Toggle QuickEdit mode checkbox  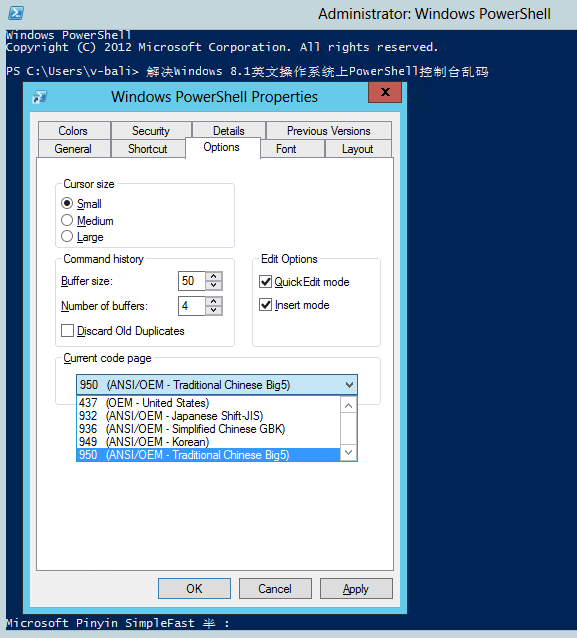pyautogui.click(x=266, y=282)
